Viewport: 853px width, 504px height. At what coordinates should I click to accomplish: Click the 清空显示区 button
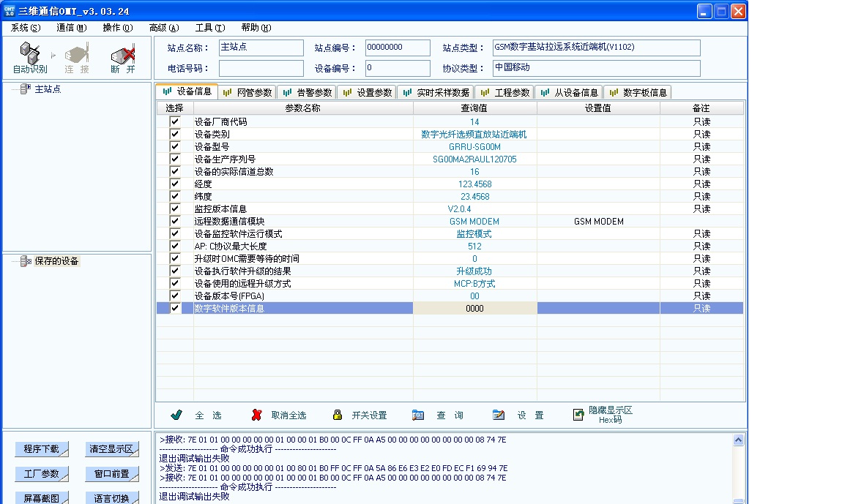click(x=111, y=449)
